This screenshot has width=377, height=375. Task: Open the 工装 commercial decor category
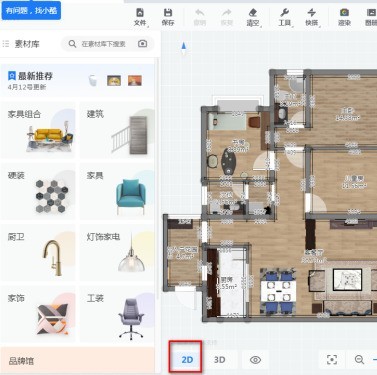click(x=117, y=314)
